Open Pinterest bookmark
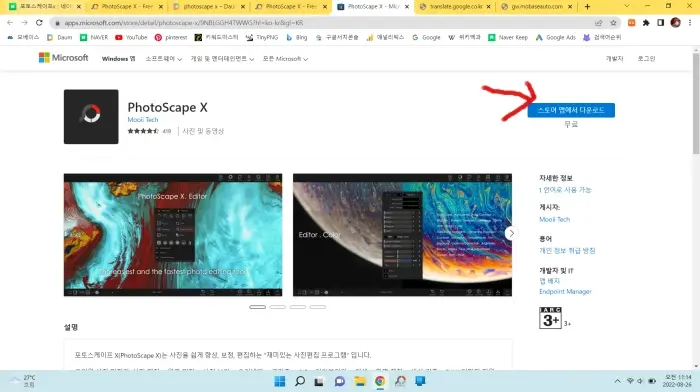 point(171,38)
